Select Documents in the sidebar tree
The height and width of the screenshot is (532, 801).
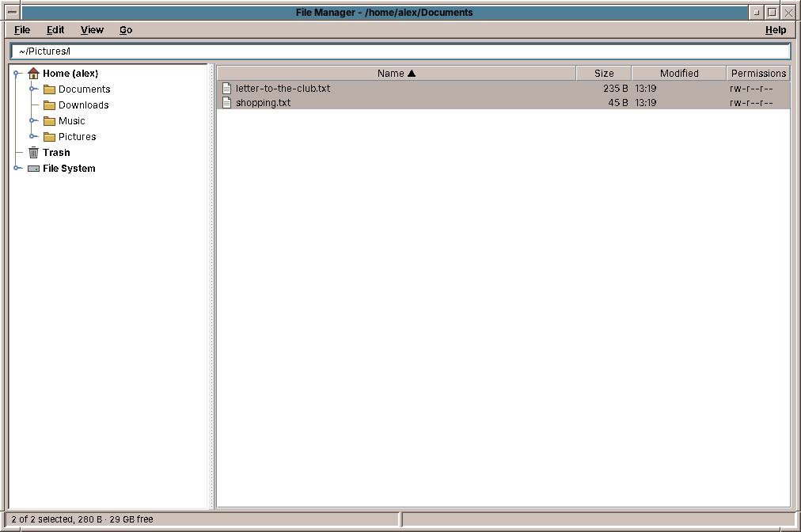pyautogui.click(x=84, y=89)
